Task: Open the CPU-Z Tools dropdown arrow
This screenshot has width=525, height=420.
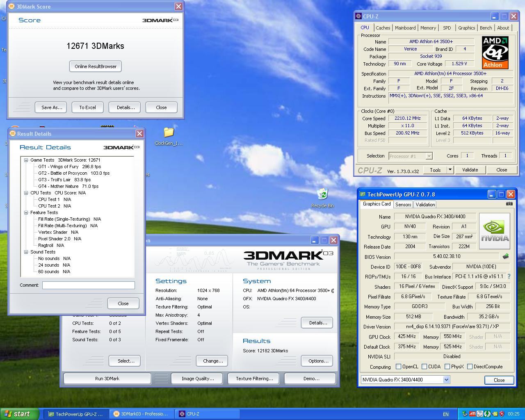Action: 450,170
